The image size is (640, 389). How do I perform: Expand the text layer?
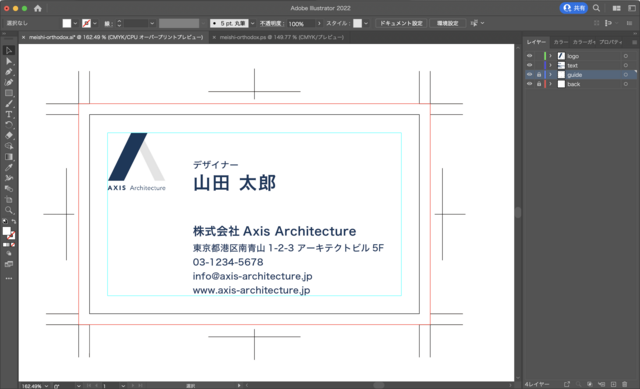click(x=550, y=65)
